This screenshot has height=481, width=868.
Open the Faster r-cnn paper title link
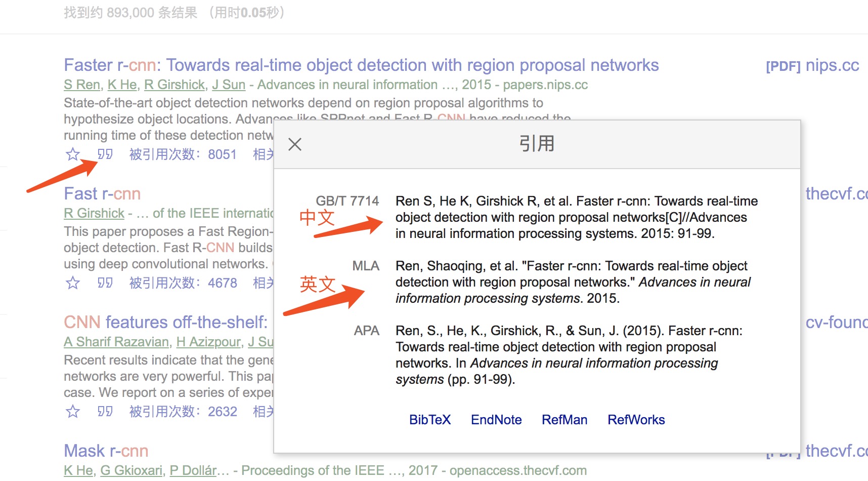tap(361, 65)
